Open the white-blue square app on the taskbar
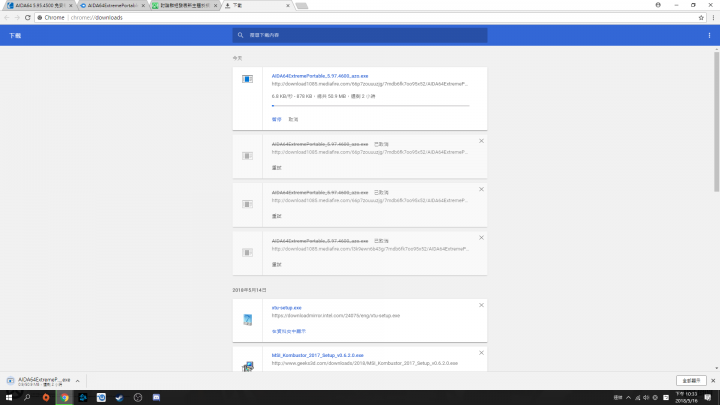720x405 pixels. (x=101, y=398)
